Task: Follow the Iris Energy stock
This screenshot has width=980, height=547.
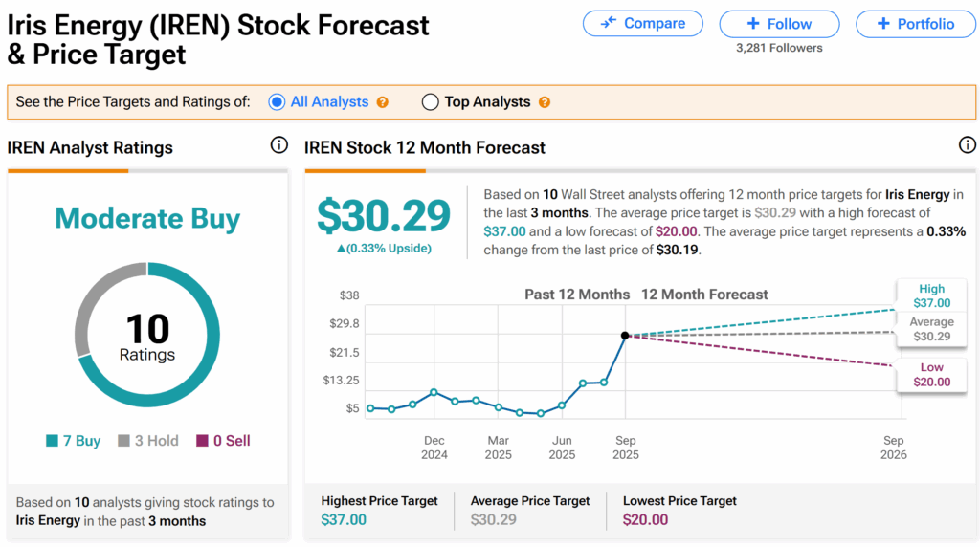Action: 779,24
